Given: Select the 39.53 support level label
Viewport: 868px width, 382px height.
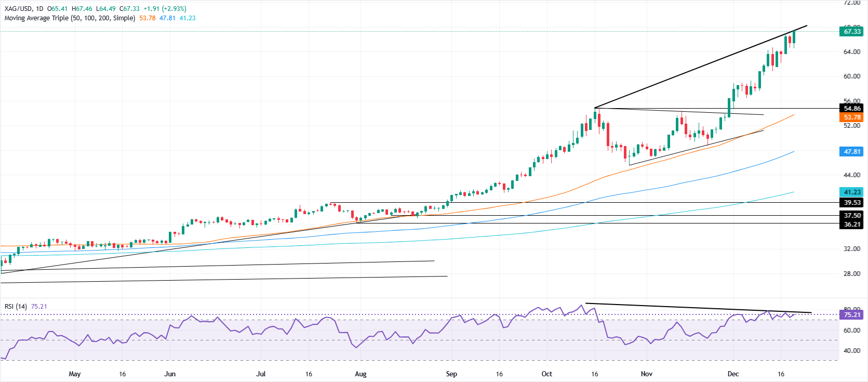Looking at the screenshot, I should click(851, 203).
